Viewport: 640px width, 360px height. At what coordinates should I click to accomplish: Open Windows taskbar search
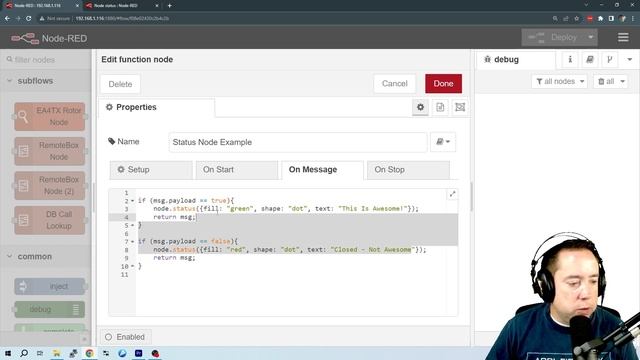coord(24,353)
